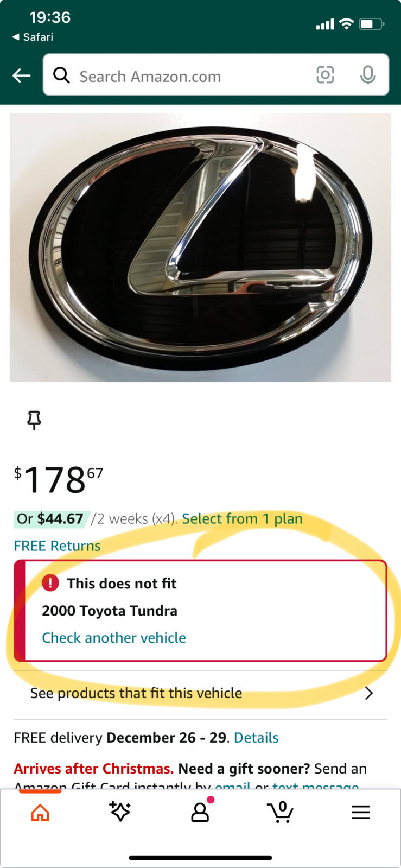
Task: Tap chevron next to fit products row
Action: point(369,693)
